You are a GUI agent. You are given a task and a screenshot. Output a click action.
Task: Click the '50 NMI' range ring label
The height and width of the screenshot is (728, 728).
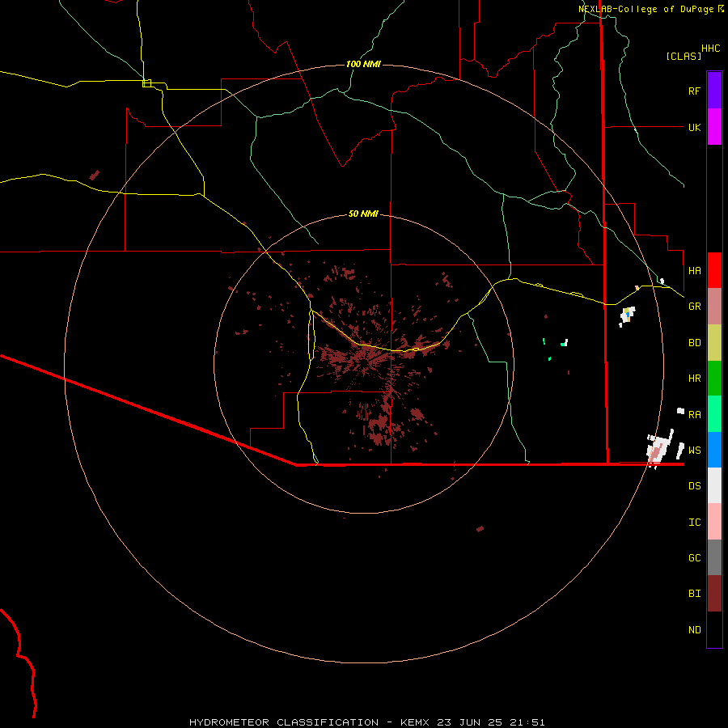[x=363, y=214]
